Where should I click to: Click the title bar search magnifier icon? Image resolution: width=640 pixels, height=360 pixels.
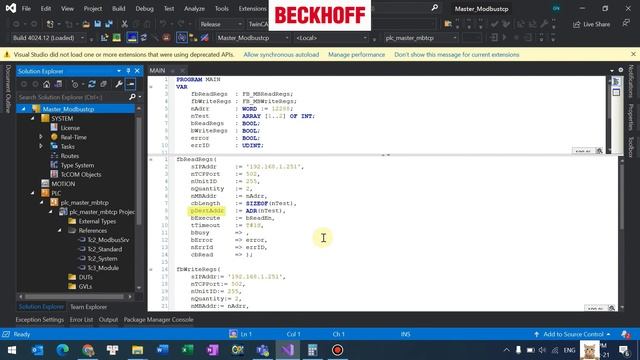pos(435,8)
